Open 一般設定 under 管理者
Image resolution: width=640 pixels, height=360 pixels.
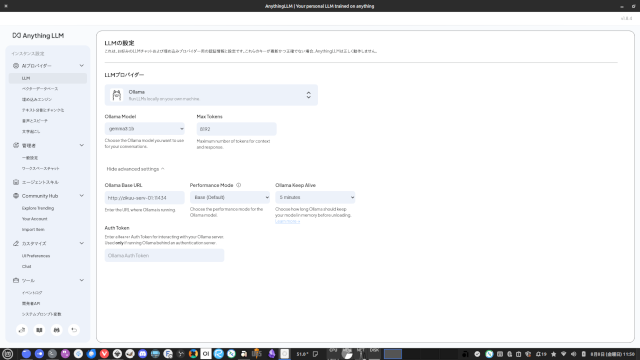pos(30,158)
